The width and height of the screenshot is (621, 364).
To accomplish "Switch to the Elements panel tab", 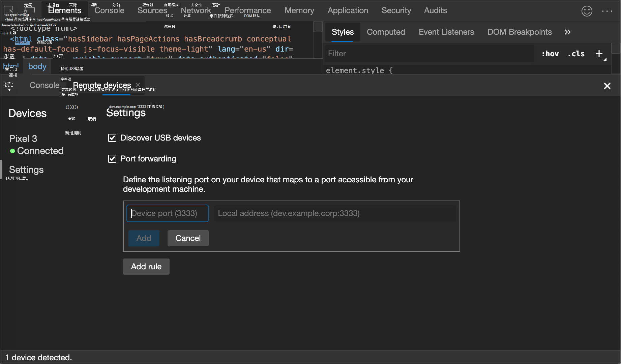I will tap(65, 10).
